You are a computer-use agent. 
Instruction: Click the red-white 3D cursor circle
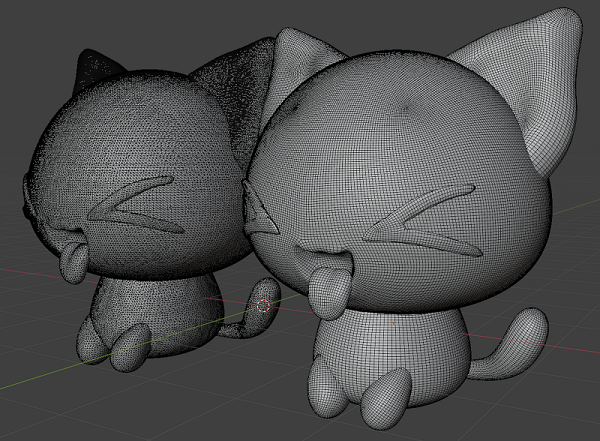(263, 305)
